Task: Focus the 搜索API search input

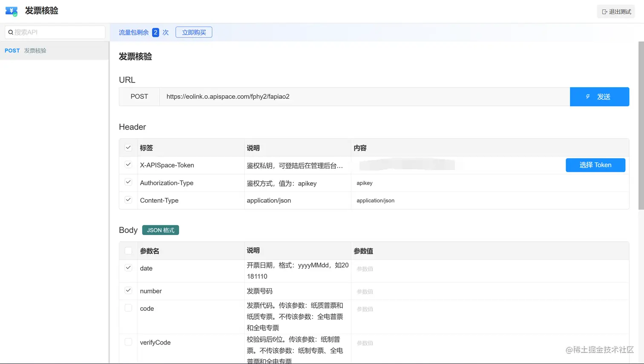Action: click(55, 32)
